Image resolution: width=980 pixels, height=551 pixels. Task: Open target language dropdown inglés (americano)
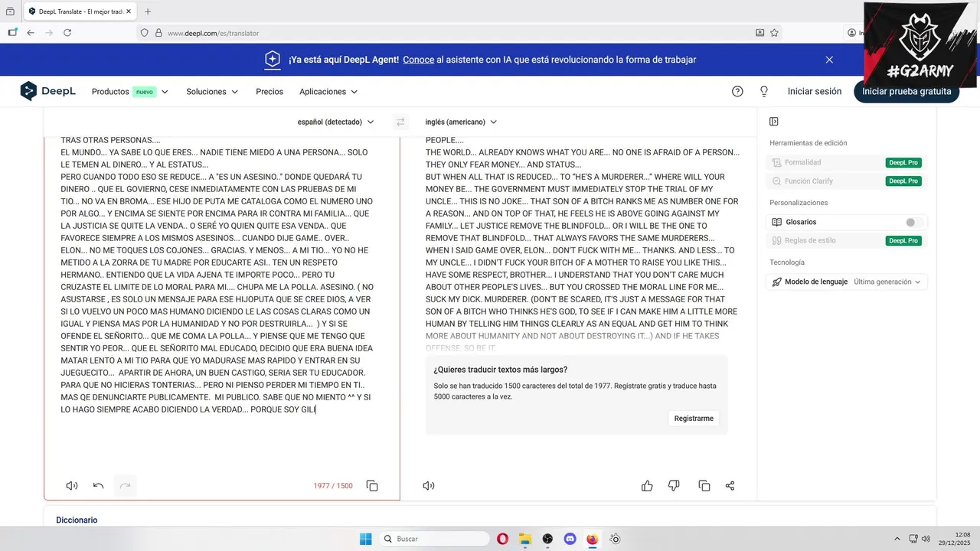[461, 122]
